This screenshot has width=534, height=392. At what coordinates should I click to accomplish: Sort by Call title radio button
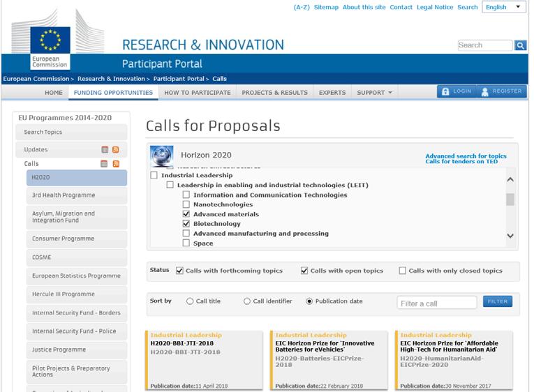click(190, 301)
